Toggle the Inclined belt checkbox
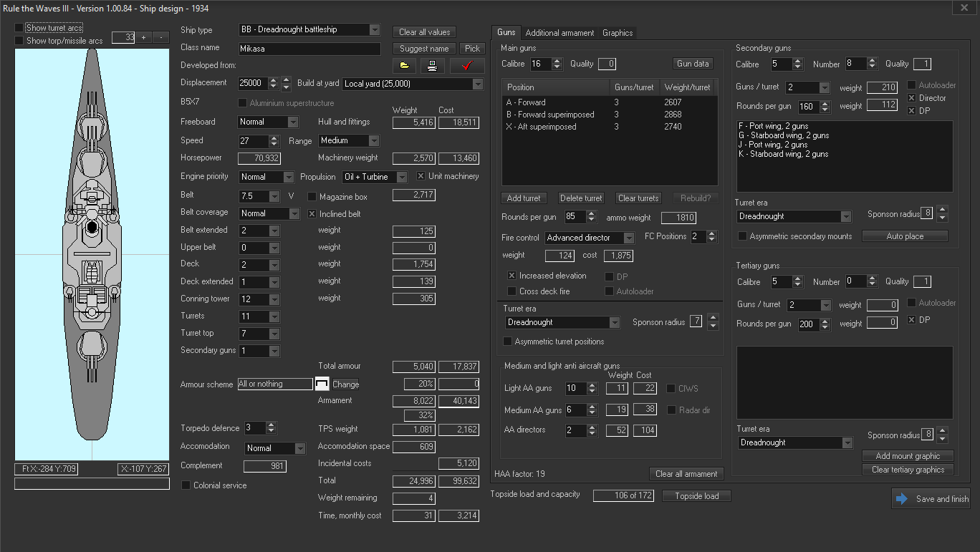The width and height of the screenshot is (980, 552). point(312,213)
